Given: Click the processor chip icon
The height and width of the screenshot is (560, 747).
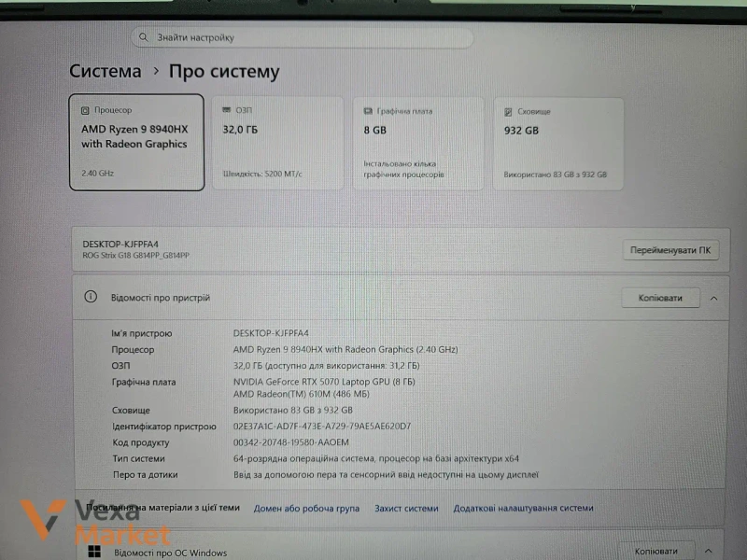Looking at the screenshot, I should coord(85,110).
